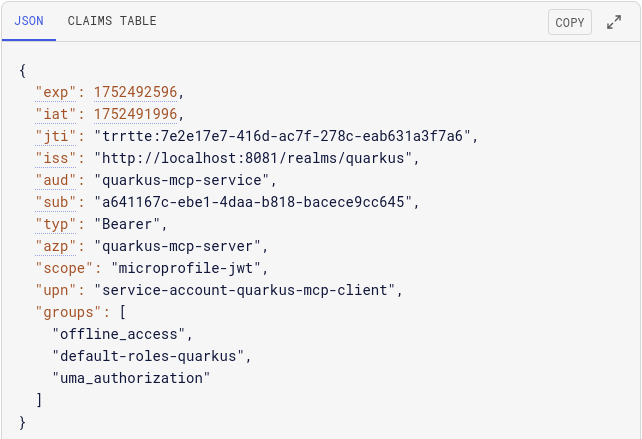This screenshot has height=439, width=642.
Task: Click the "aud" claim key
Action: [56, 180]
